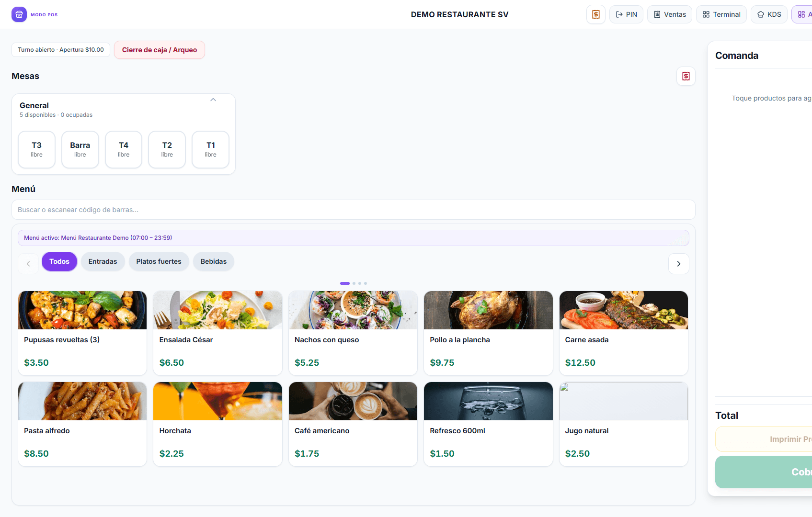Open the Ventas view
The image size is (812, 517).
click(670, 14)
